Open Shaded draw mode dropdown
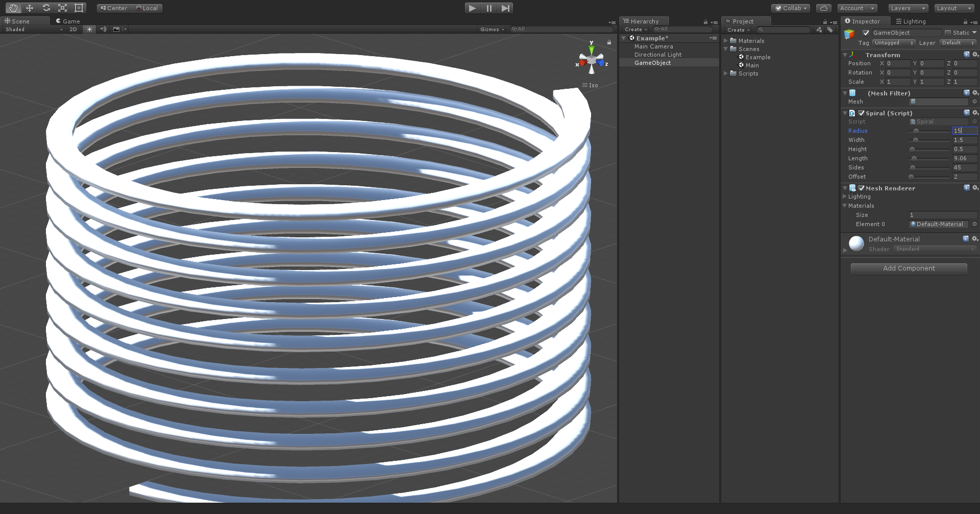 pos(34,30)
